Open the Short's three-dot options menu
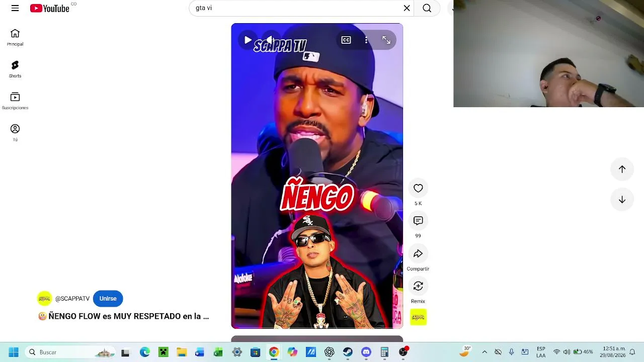The height and width of the screenshot is (362, 644). [366, 40]
